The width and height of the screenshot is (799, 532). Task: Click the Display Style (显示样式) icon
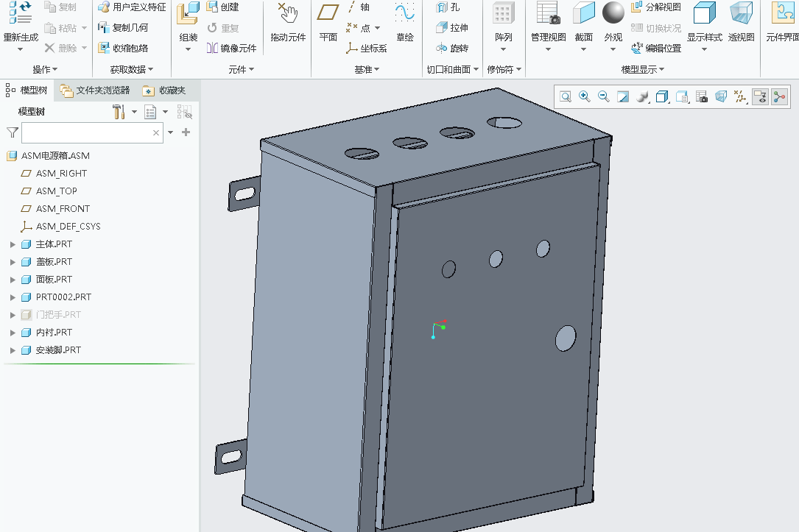[704, 14]
